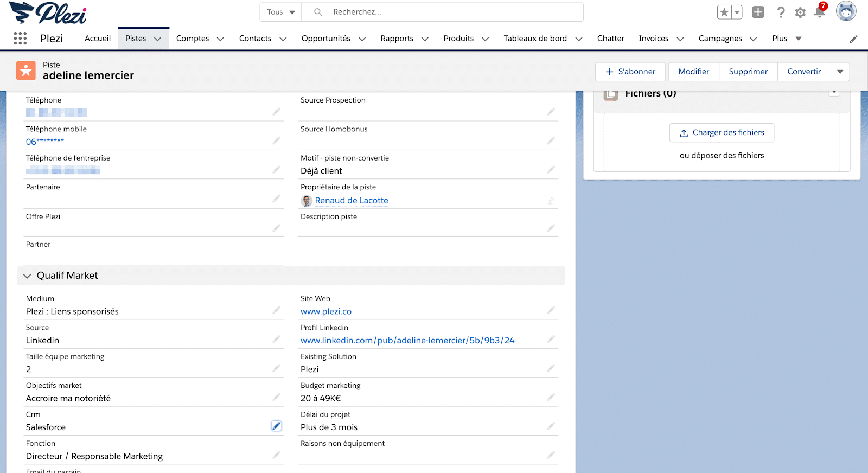868x473 pixels.
Task: Collapse the Qualif Market section
Action: click(27, 276)
